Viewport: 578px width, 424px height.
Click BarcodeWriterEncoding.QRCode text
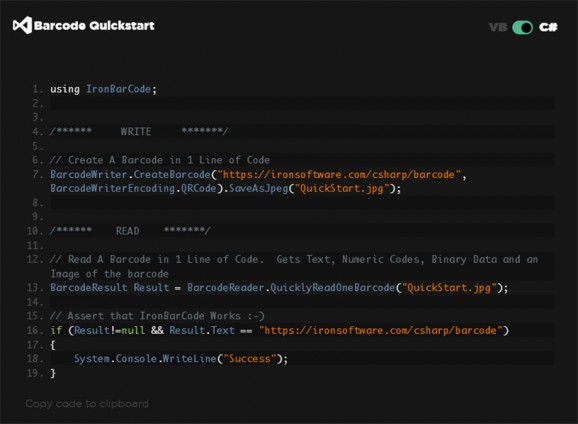pyautogui.click(x=133, y=188)
